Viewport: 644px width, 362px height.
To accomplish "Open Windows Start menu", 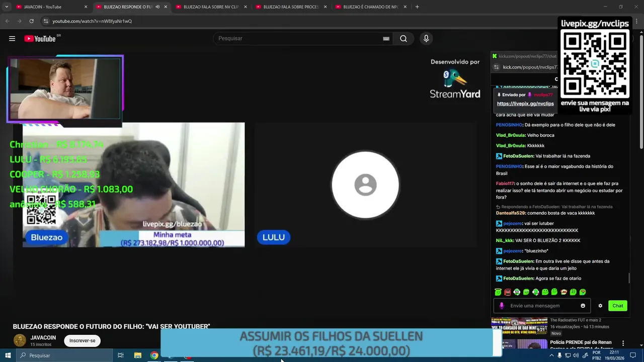I will 8,355.
